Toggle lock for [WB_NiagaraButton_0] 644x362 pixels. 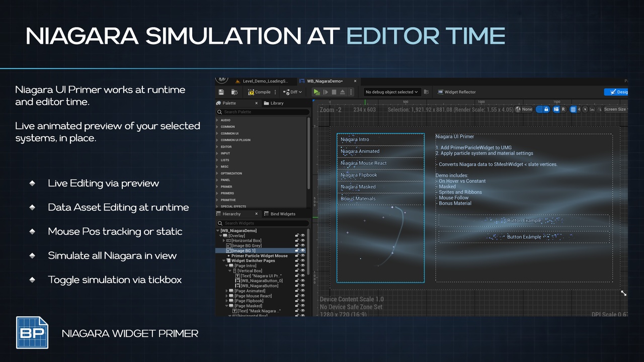(297, 281)
